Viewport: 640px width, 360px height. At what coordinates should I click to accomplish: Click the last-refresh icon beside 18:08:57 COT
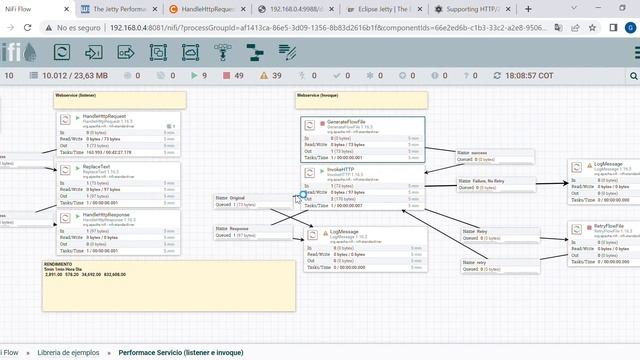click(497, 76)
